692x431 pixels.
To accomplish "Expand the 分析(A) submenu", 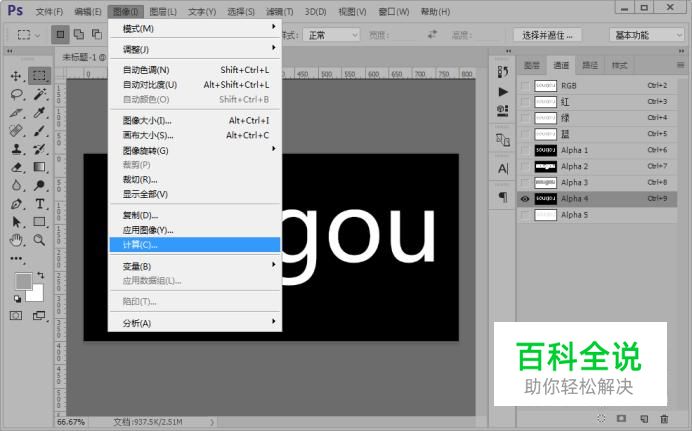I will click(x=195, y=323).
